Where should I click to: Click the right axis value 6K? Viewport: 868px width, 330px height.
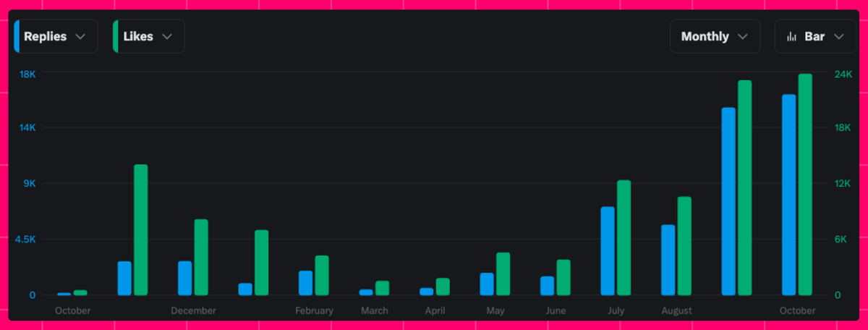pos(839,240)
